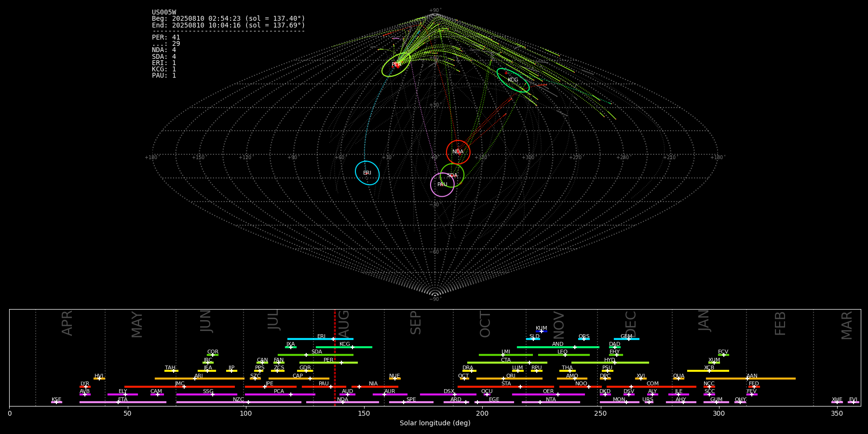Click the cyan ERI radiant circle on sky map

(x=367, y=173)
